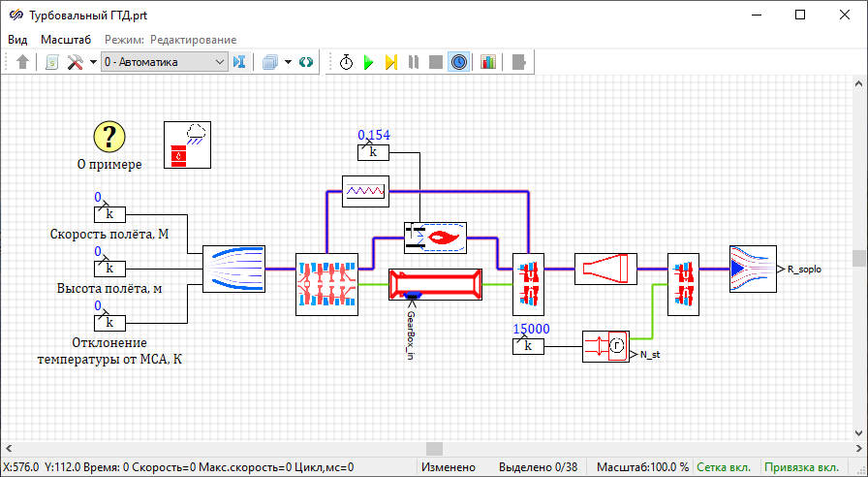
Task: Click the stopwatch calculation parameters icon
Action: [x=346, y=62]
